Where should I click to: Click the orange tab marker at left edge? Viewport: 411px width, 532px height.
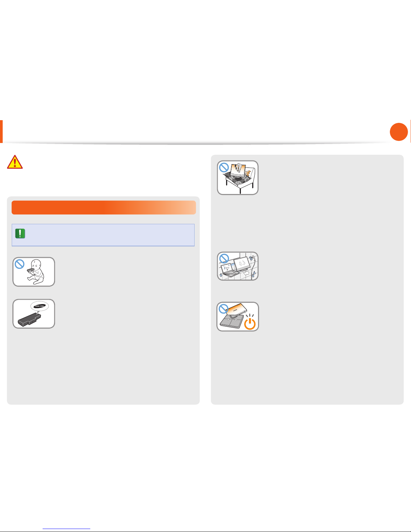[1, 132]
